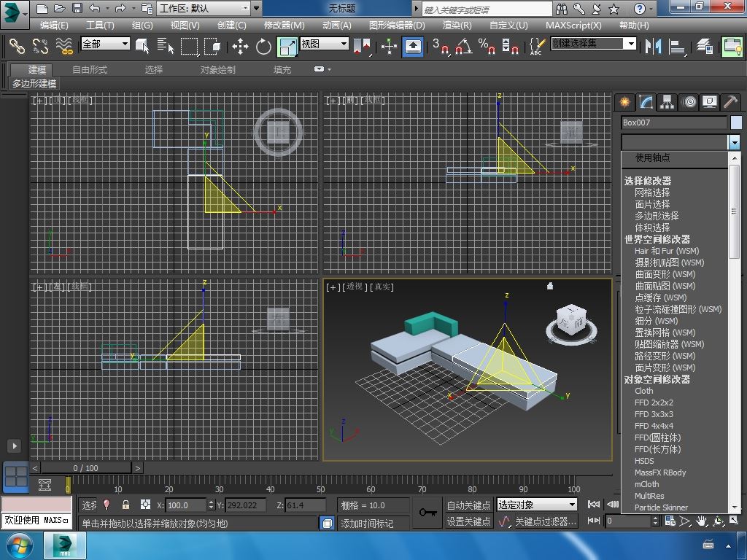Switch to the Motion command panel tab
Viewport: 747px width, 560px height.
[x=689, y=102]
